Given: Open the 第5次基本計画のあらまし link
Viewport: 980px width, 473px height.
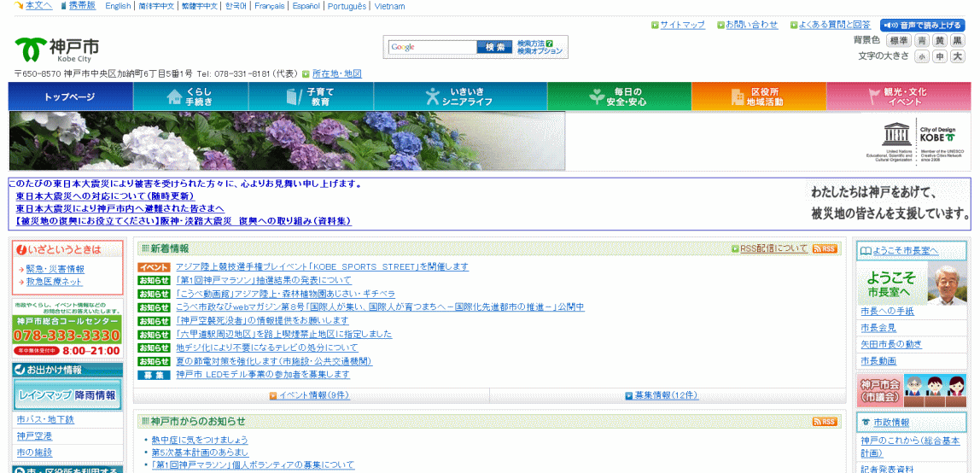Looking at the screenshot, I should [x=200, y=453].
